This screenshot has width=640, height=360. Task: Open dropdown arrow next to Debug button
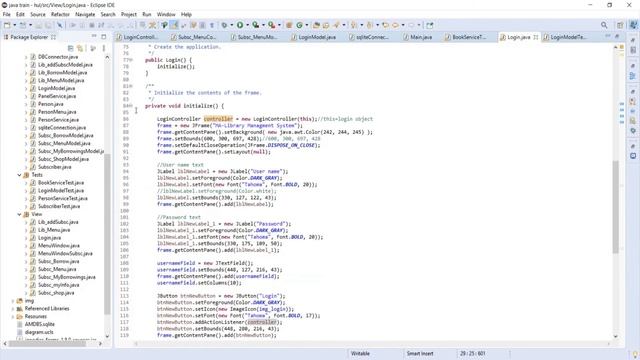[x=231, y=25]
